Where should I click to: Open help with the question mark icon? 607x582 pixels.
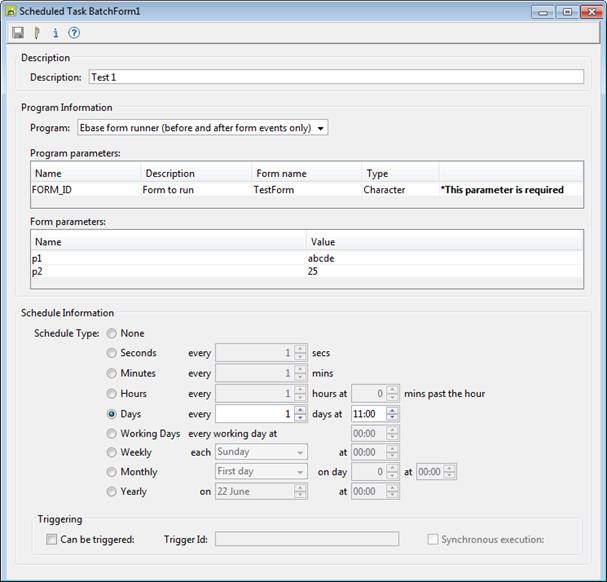[x=74, y=33]
